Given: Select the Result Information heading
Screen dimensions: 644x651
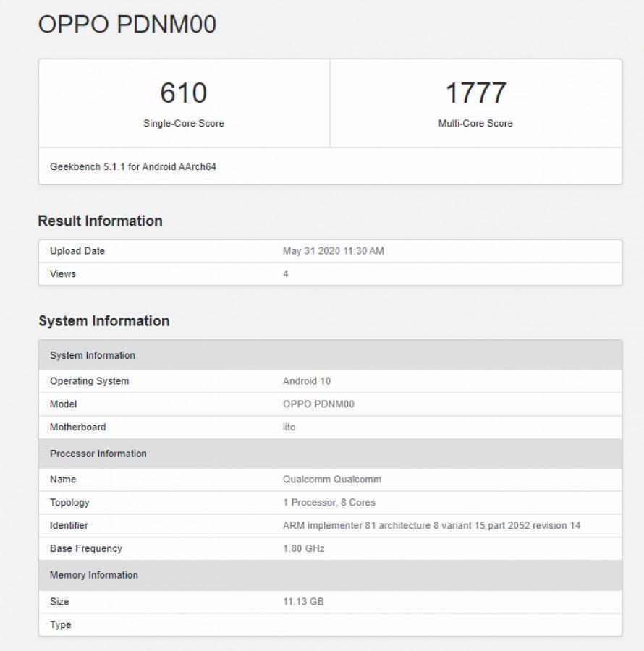Looking at the screenshot, I should pos(100,221).
